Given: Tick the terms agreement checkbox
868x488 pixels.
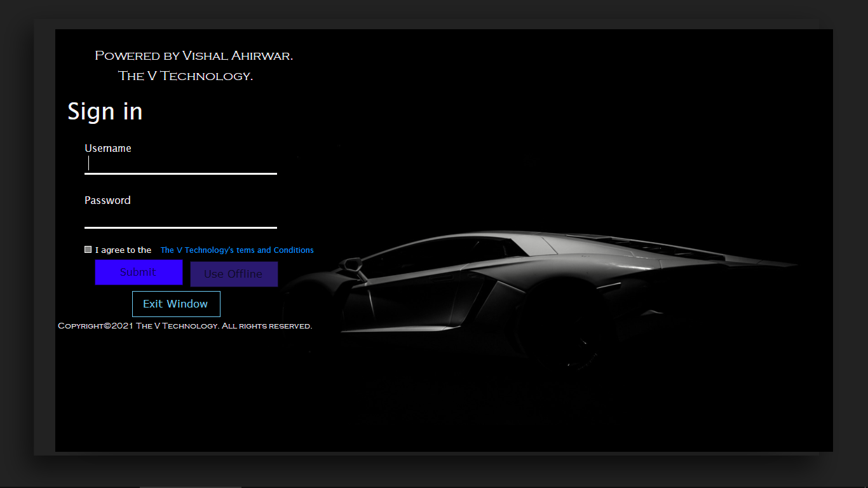Looking at the screenshot, I should point(88,250).
